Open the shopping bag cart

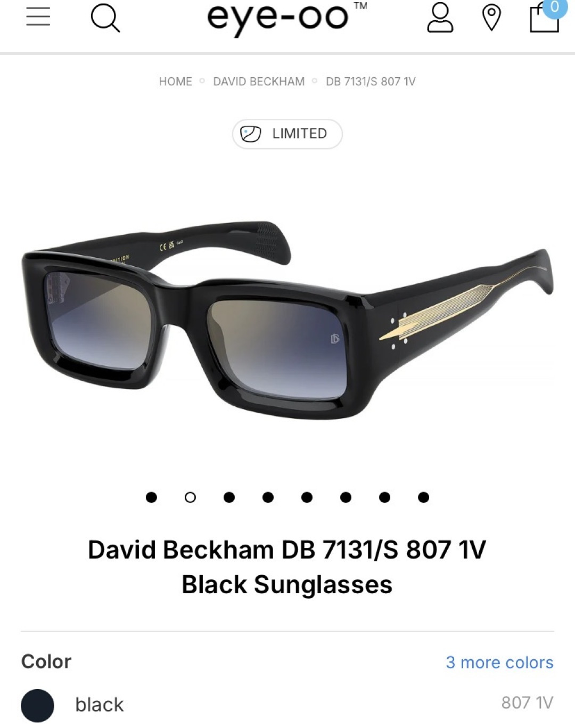click(545, 17)
